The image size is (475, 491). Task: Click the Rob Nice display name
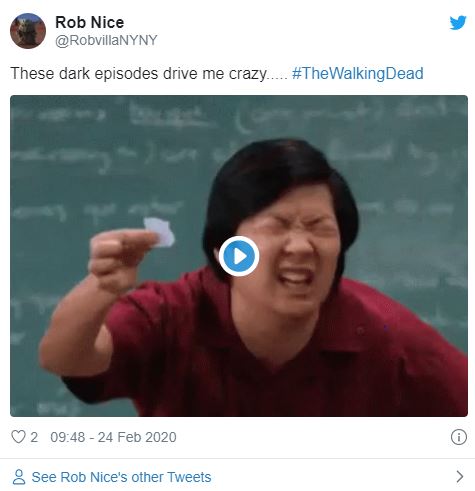pos(89,22)
